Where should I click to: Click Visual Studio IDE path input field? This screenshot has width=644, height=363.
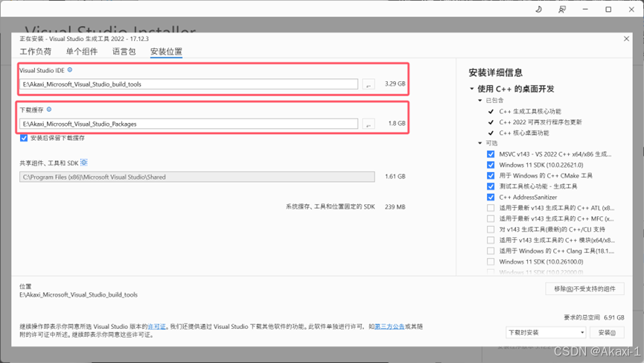(188, 84)
